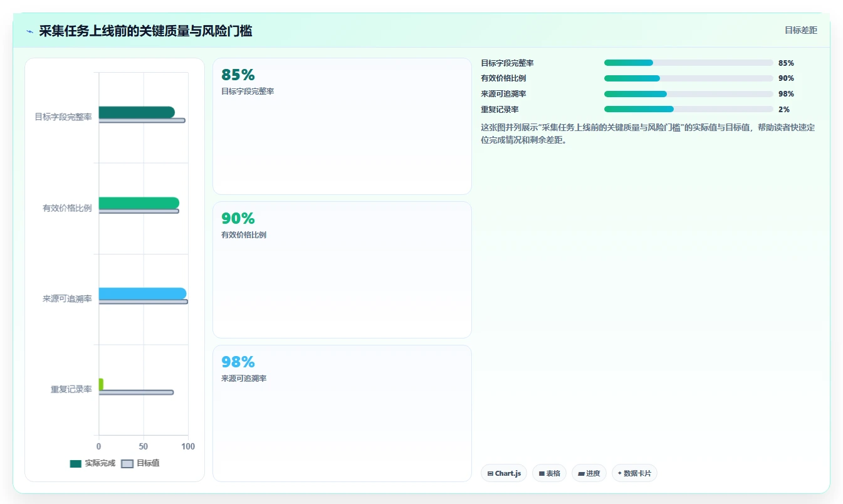Toggle the 目标值 legend swatch
Screen dimensions: 843x504
click(x=127, y=464)
